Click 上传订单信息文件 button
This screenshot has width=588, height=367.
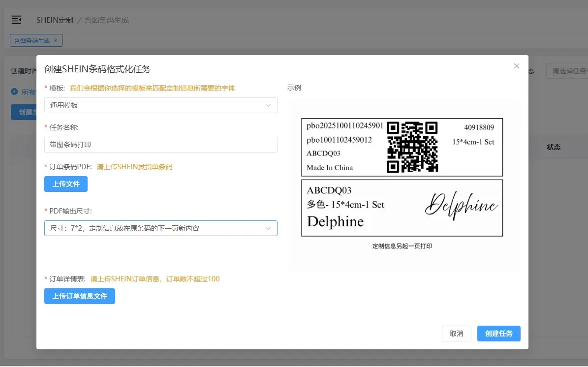point(80,296)
